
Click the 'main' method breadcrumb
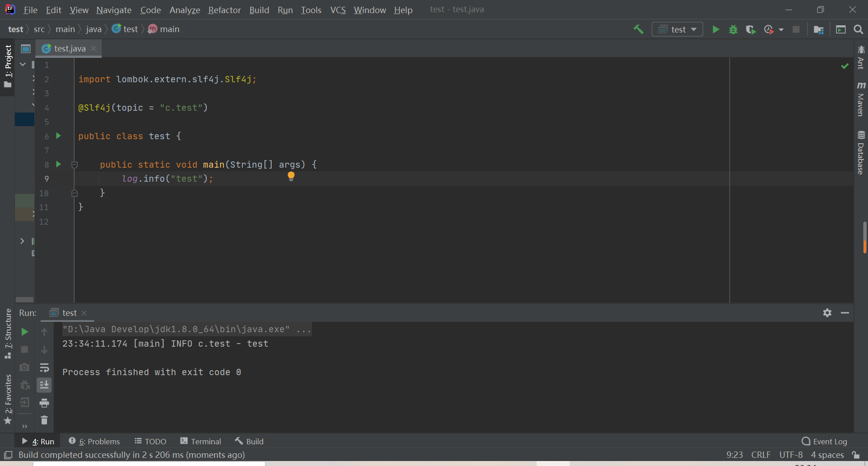click(164, 29)
